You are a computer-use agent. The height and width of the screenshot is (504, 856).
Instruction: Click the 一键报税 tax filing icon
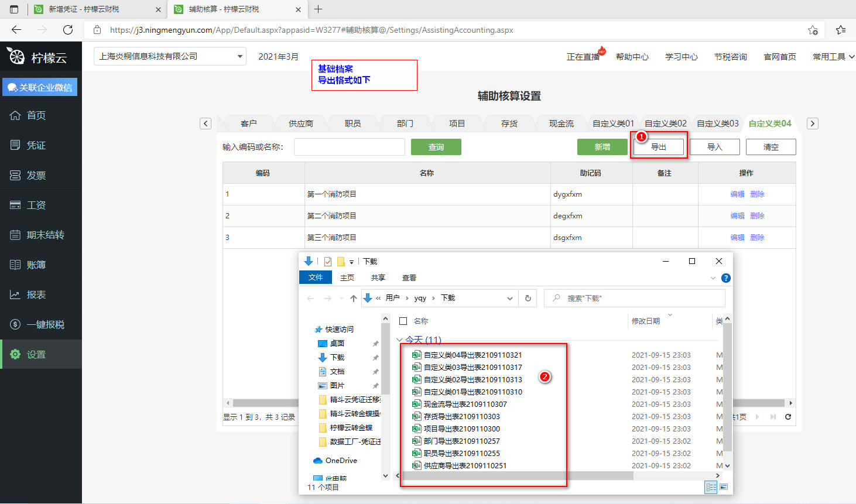point(15,324)
